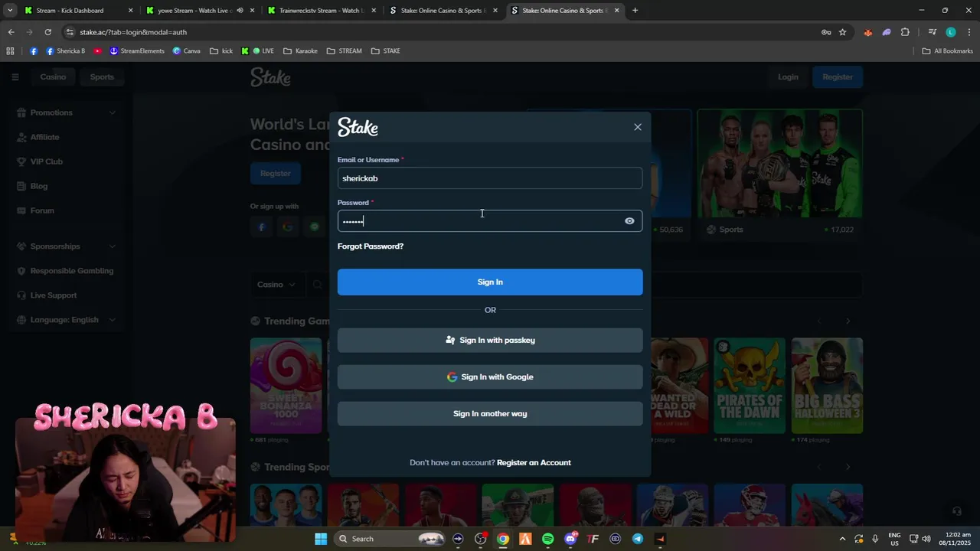Bookmark this page with the star
Image resolution: width=980 pixels, height=551 pixels.
[x=842, y=32]
